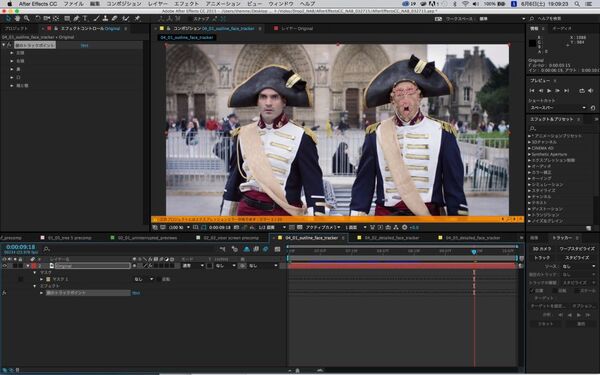Expand the Synthetic Aperture effects category
This screenshot has width=600, height=375.
tap(530, 154)
